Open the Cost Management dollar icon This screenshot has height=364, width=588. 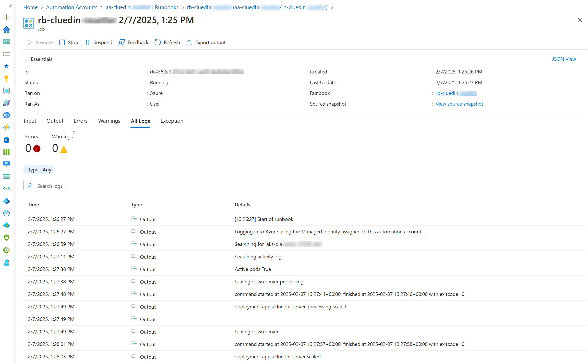pyautogui.click(x=6, y=250)
